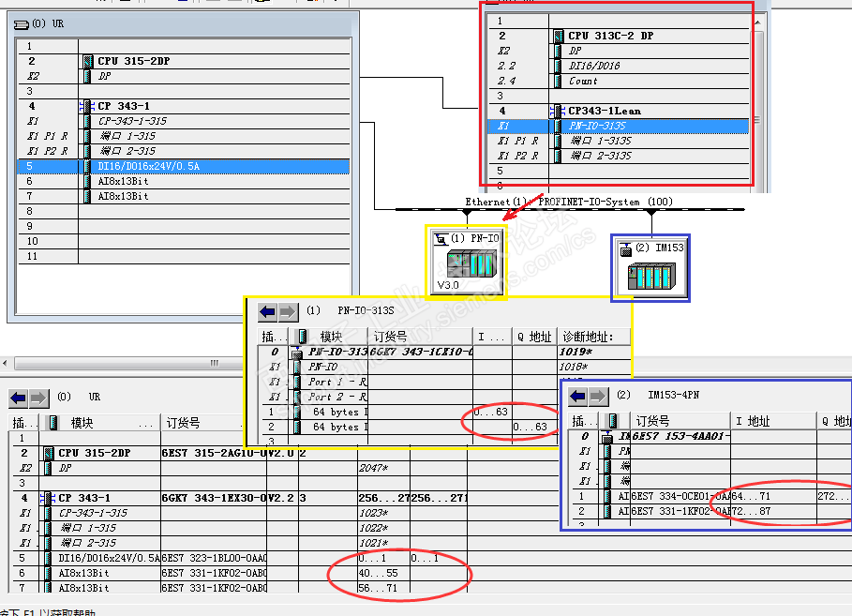Click back arrow in PN-IO-313S panel
Screen dimensions: 852x616
[x=267, y=311]
